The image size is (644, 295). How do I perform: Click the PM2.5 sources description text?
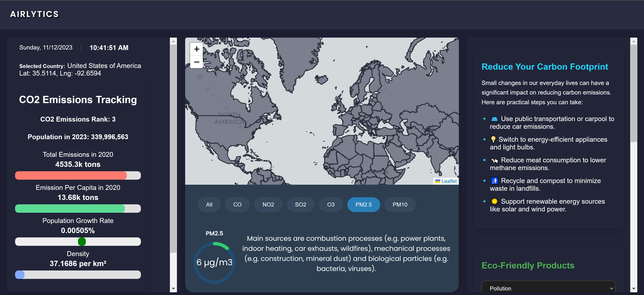point(346,254)
